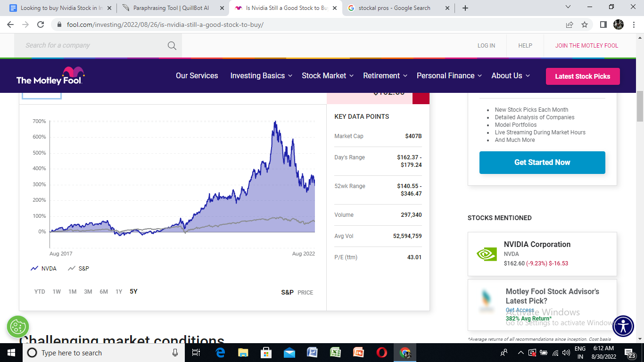
Task: Select the 5Y chart range
Action: tap(133, 292)
